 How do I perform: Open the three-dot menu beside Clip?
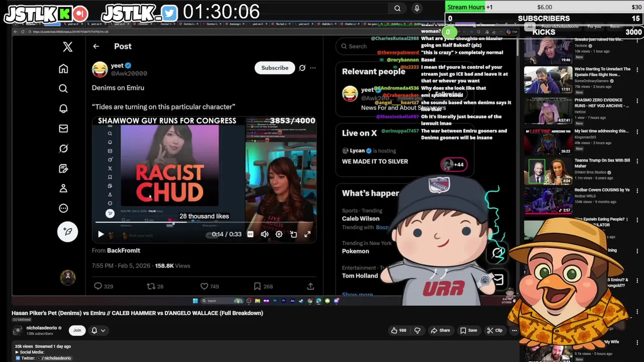pos(514,330)
